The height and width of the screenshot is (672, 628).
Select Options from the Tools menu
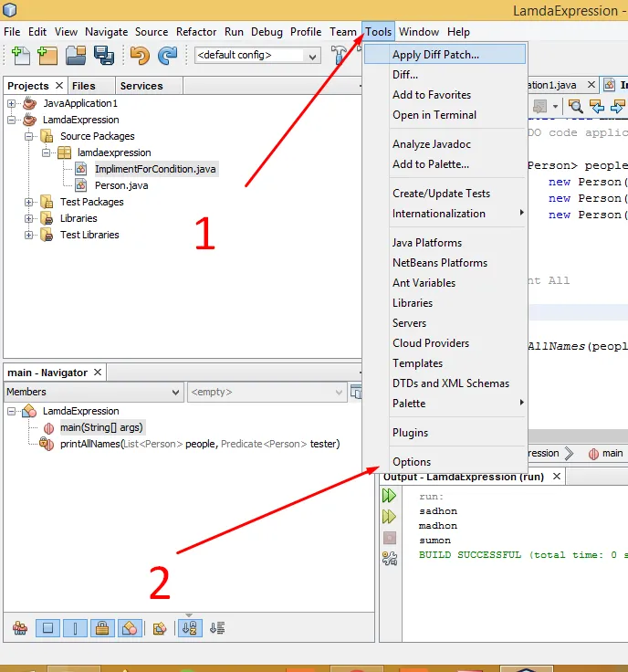(x=445, y=462)
